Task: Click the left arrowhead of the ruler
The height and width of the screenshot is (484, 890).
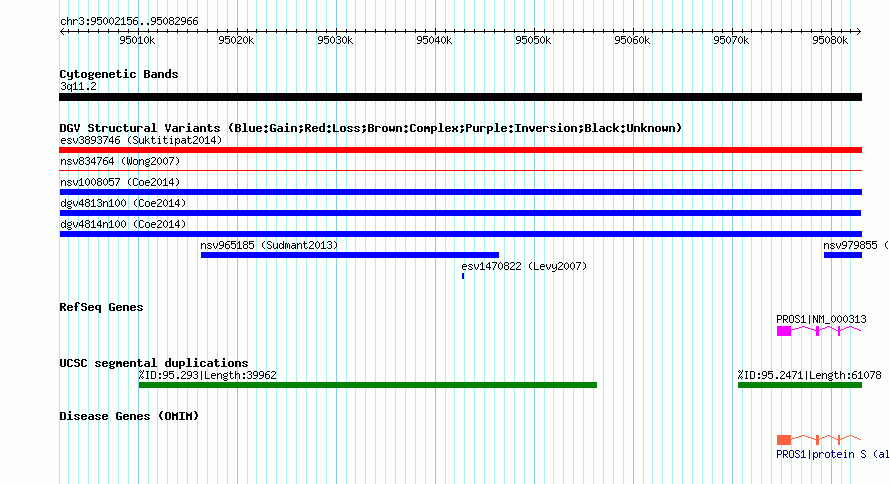Action: point(62,31)
